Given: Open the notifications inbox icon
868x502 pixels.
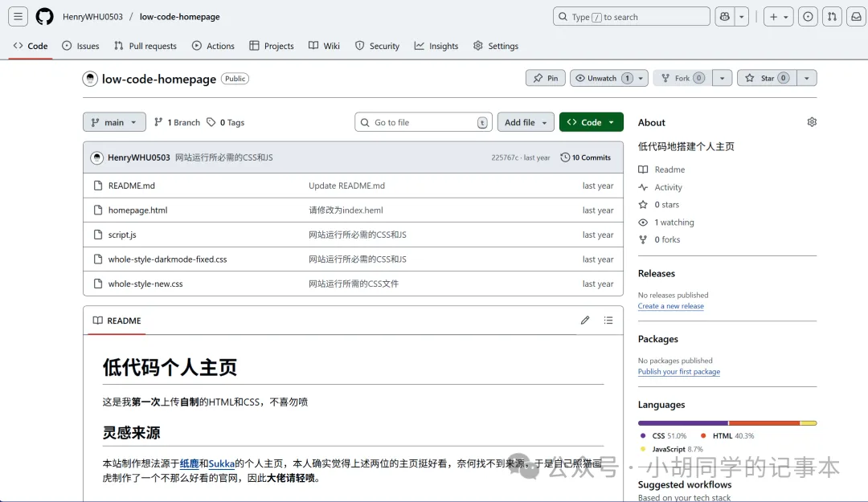Looking at the screenshot, I should [855, 17].
